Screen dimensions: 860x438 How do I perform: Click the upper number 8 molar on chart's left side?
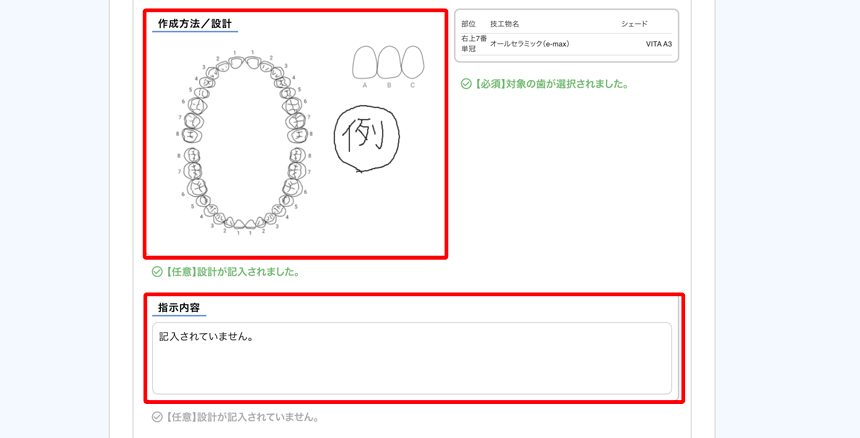(x=193, y=134)
